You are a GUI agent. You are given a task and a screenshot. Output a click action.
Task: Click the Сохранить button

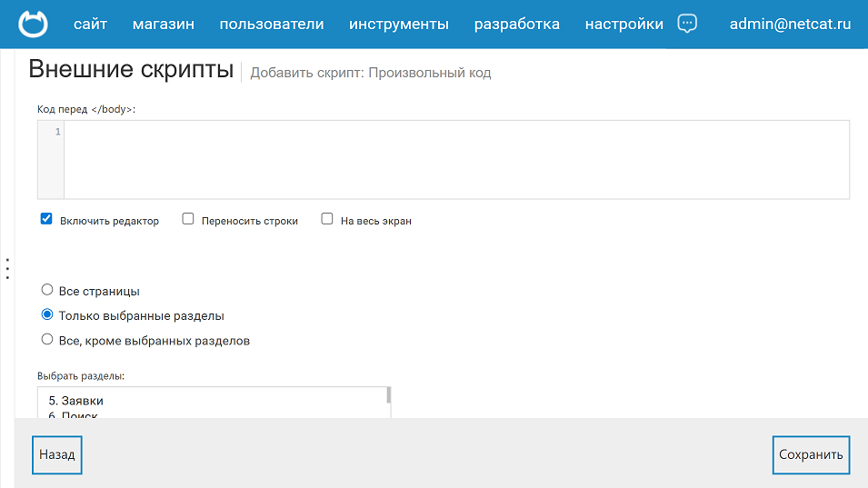(x=811, y=454)
